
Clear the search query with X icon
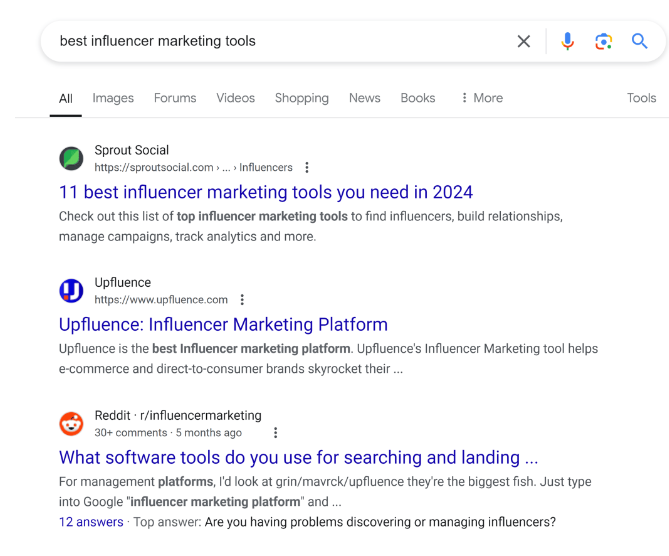tap(523, 41)
